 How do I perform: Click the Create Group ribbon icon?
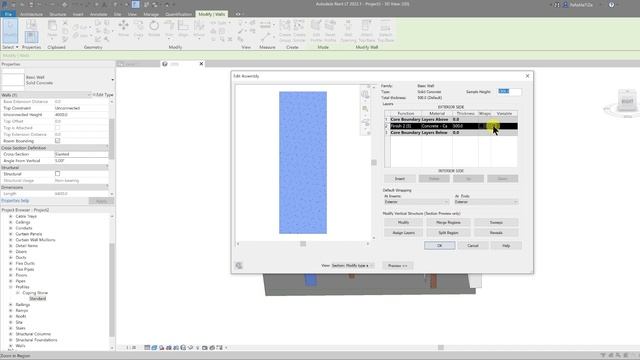285,31
